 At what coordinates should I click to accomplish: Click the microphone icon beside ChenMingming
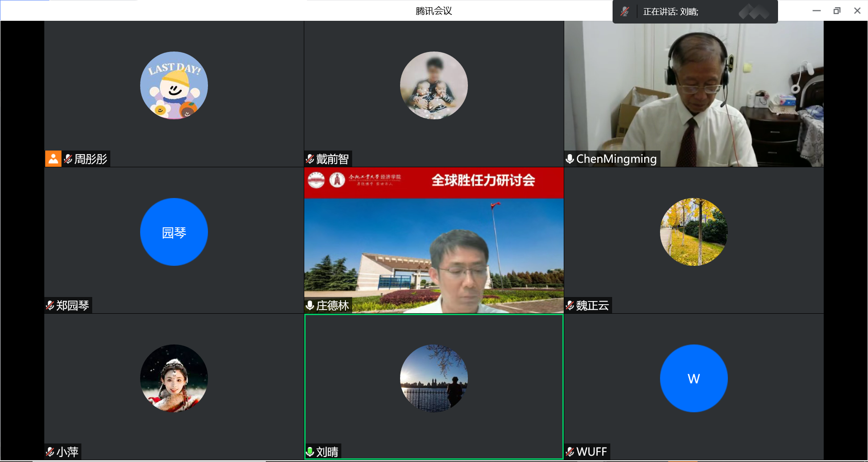(x=570, y=159)
